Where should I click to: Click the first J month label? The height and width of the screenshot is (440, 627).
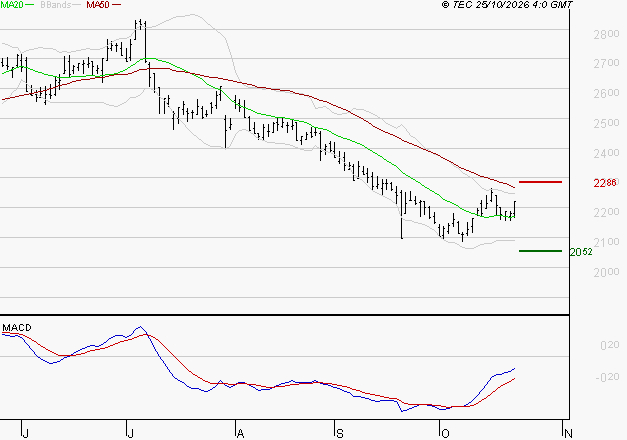click(x=25, y=433)
